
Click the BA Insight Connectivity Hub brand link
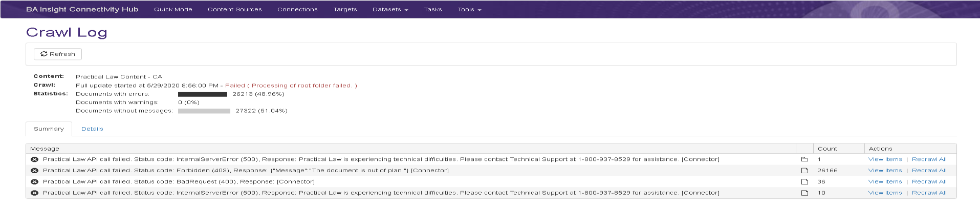pos(82,9)
